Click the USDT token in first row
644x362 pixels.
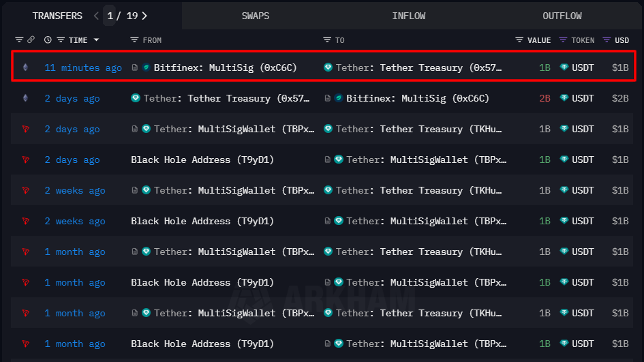click(583, 67)
